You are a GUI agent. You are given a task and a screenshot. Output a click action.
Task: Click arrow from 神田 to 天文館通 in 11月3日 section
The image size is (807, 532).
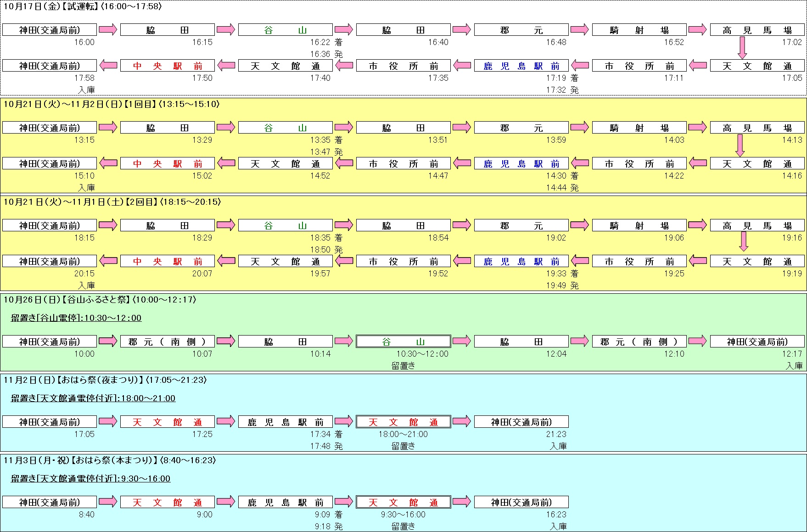[x=108, y=502]
